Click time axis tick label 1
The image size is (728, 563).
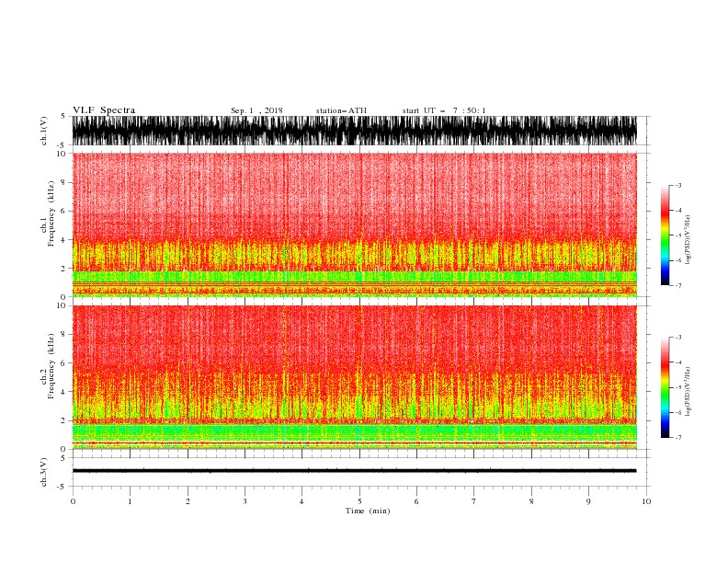pyautogui.click(x=131, y=501)
